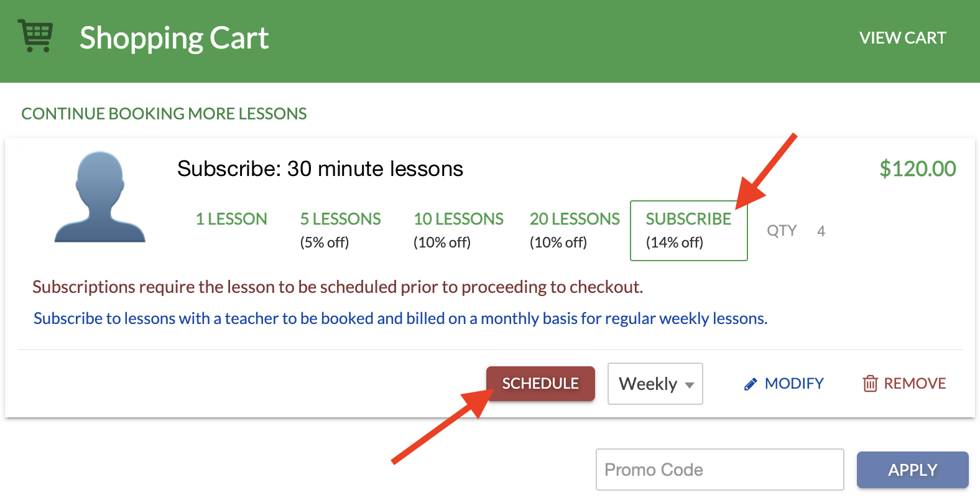The width and height of the screenshot is (980, 500).
Task: Click the Shopping Cart header title
Action: point(174,38)
